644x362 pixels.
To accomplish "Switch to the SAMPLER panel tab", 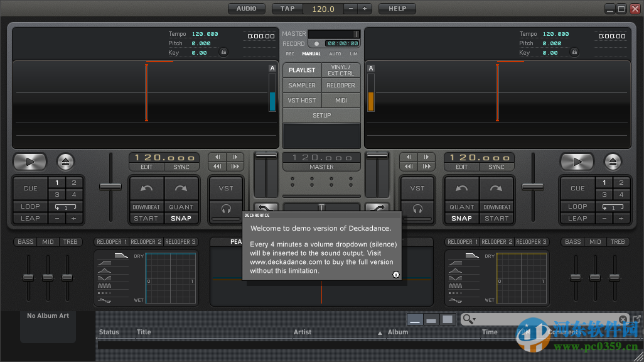I will 302,85.
